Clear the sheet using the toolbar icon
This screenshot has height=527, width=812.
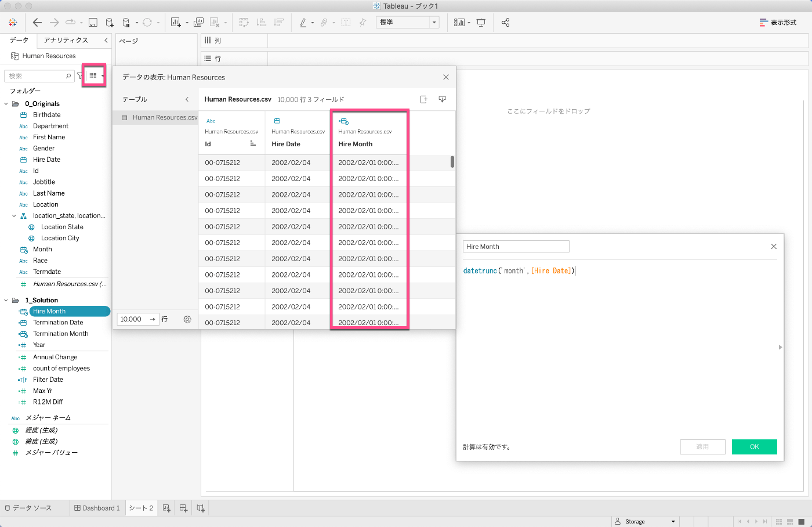[x=215, y=23]
